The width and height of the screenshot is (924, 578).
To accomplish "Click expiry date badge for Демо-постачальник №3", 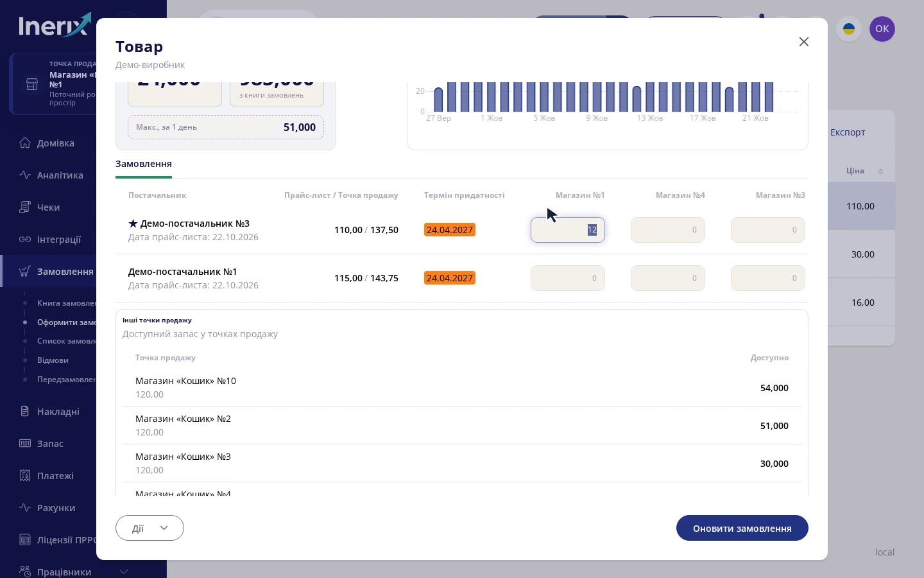I will pos(450,230).
